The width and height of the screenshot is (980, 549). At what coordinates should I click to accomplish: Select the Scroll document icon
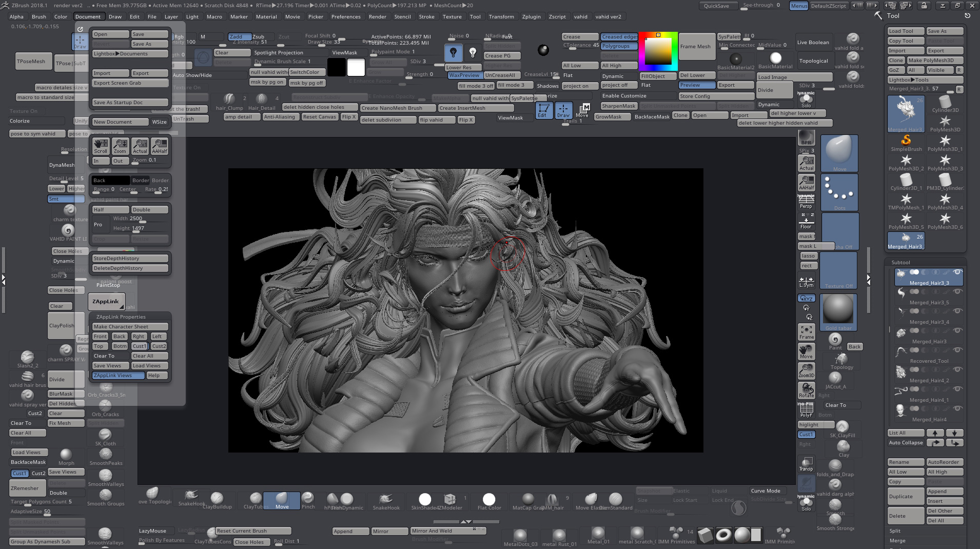coord(101,146)
